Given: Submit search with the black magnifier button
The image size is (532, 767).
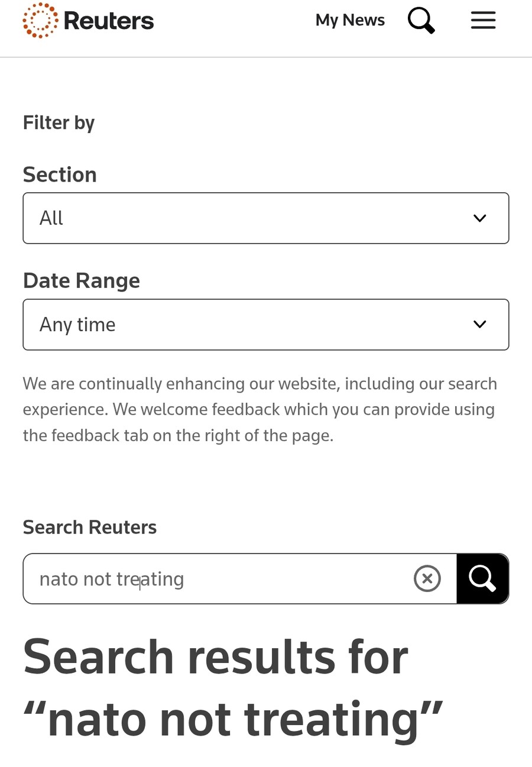Looking at the screenshot, I should pyautogui.click(x=482, y=578).
